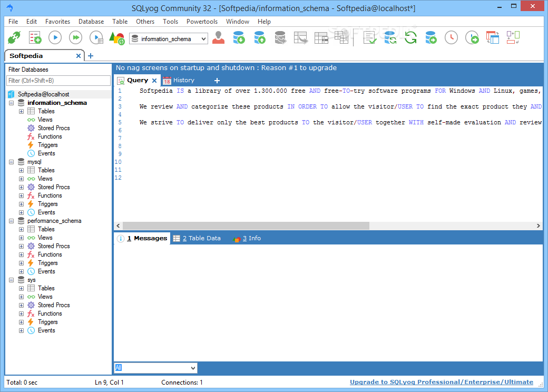Select Stored Procs under sys

pos(54,306)
